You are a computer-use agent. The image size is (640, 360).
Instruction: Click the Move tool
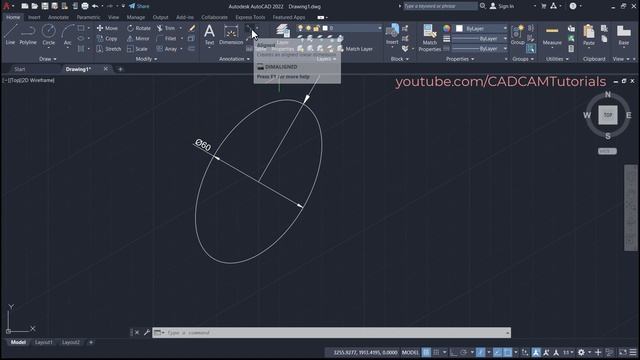(107, 28)
